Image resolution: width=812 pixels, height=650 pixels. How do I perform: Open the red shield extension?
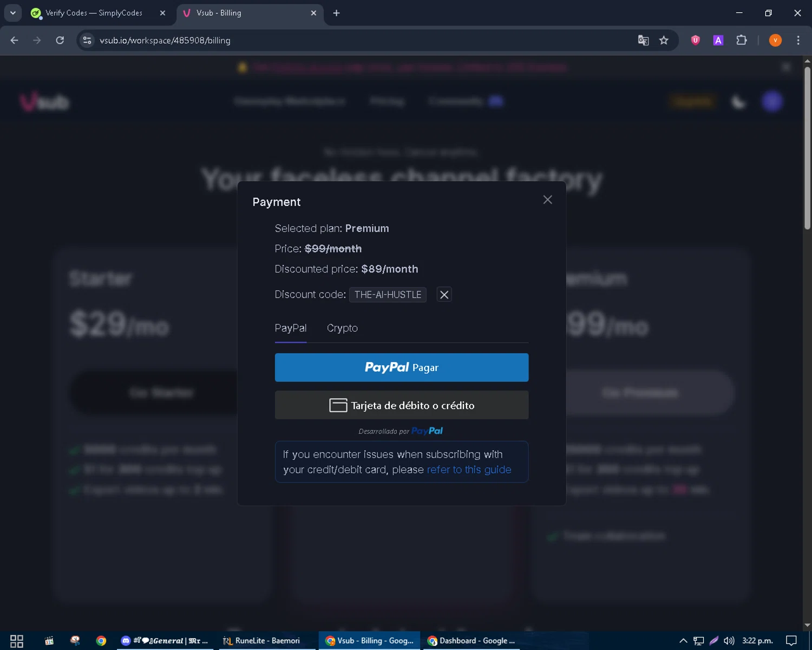tap(696, 40)
